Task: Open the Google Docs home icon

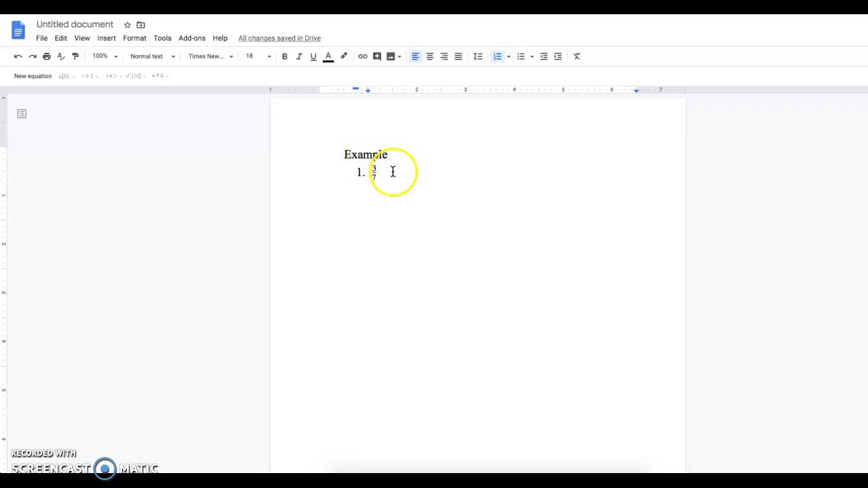Action: point(18,30)
